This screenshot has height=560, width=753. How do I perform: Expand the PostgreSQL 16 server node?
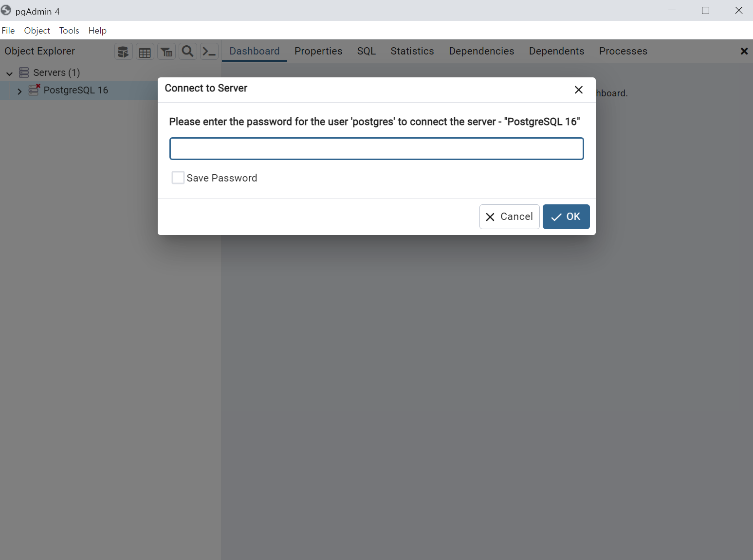coord(19,91)
